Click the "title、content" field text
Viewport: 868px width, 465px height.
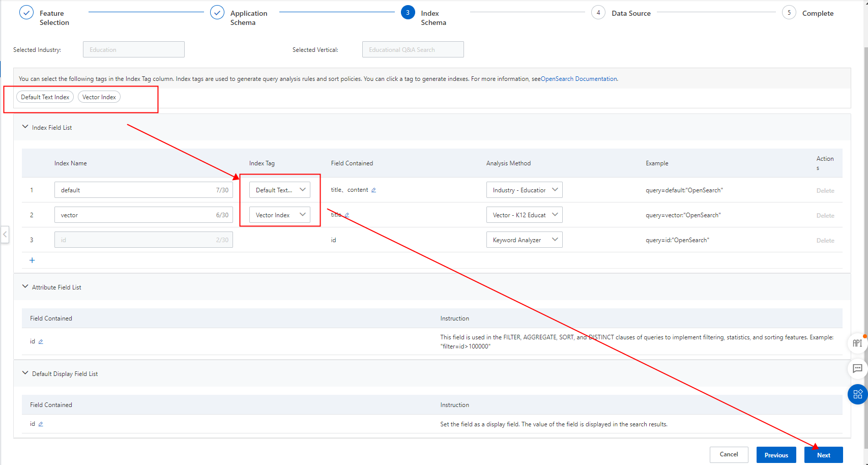point(350,190)
